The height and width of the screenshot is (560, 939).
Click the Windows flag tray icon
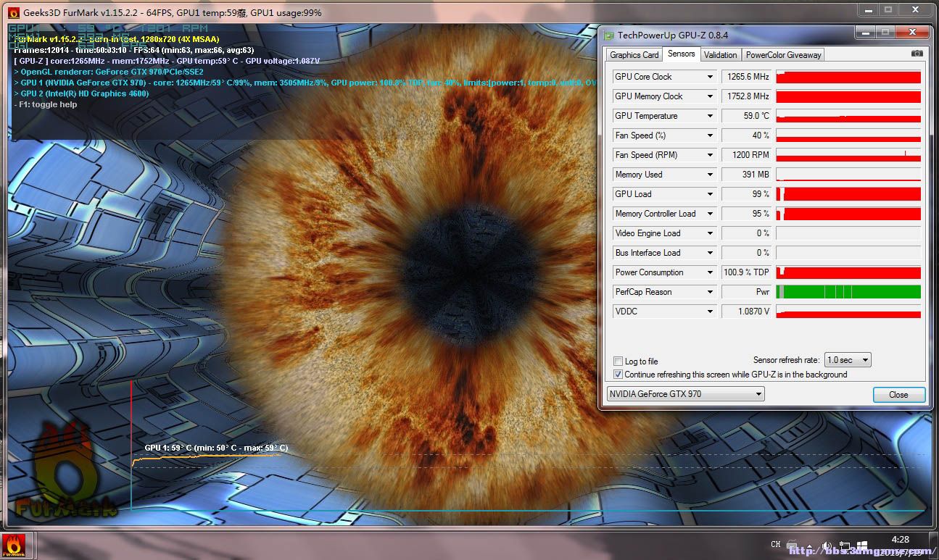click(862, 545)
